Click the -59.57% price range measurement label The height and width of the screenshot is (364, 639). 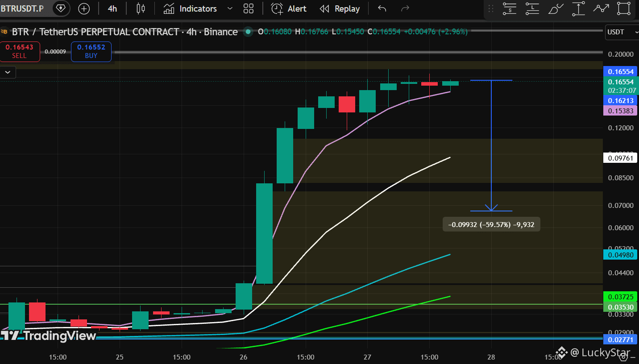(491, 224)
